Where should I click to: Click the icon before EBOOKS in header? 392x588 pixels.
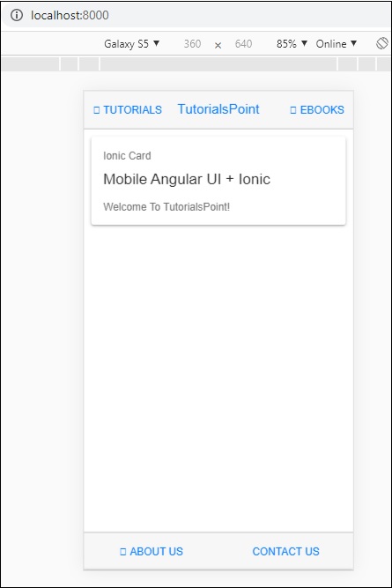coord(293,110)
